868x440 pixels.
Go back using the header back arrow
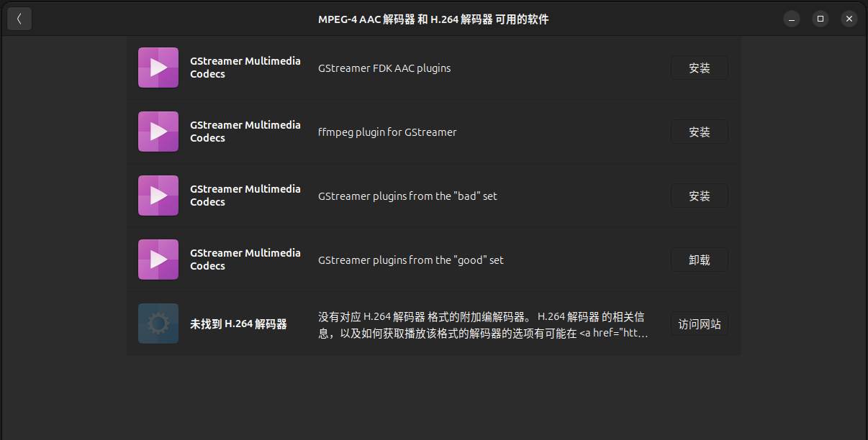pos(19,19)
